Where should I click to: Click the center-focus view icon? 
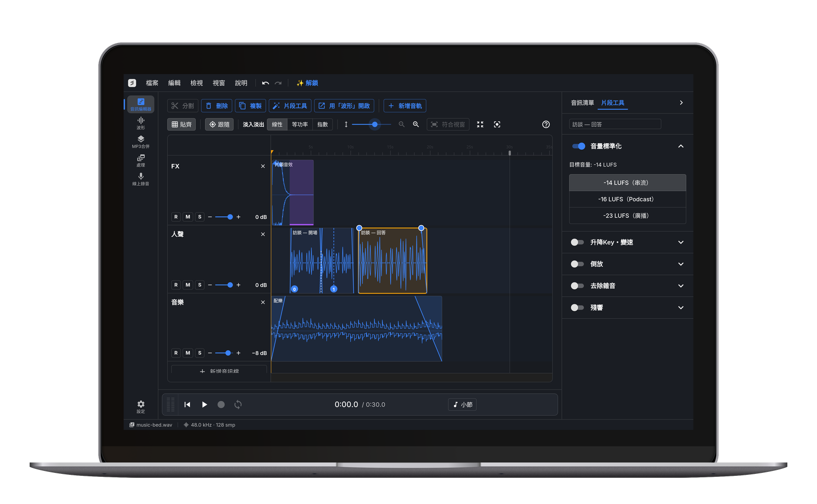497,125
